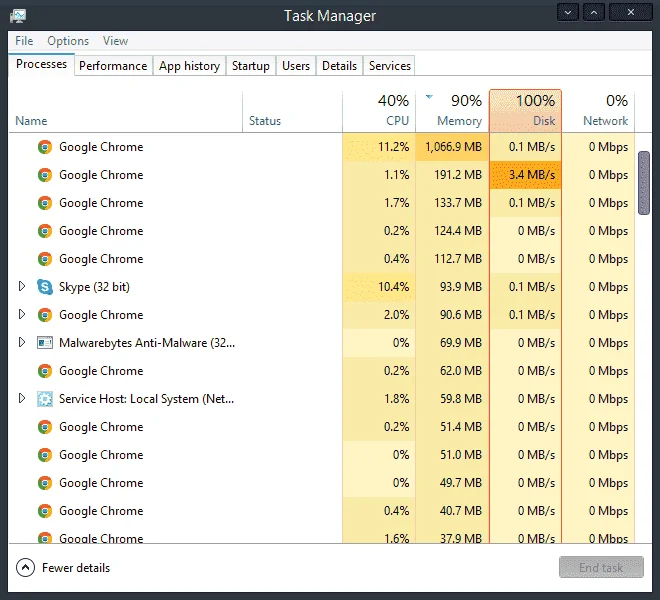Click the 1.7% CPU cell
This screenshot has height=600, width=660.
379,203
